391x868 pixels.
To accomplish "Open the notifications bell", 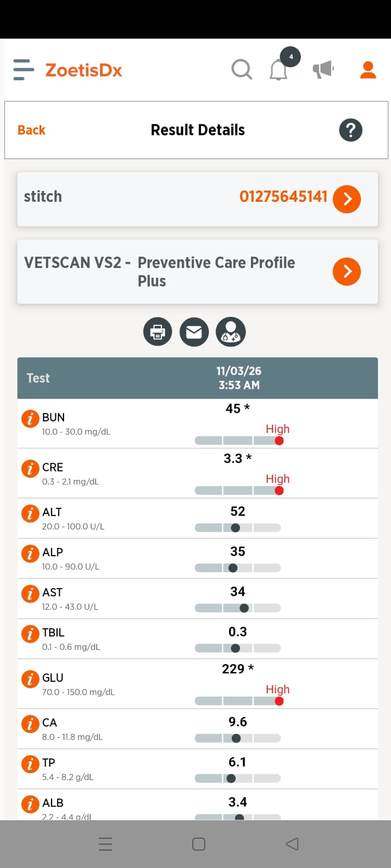I will pos(279,71).
